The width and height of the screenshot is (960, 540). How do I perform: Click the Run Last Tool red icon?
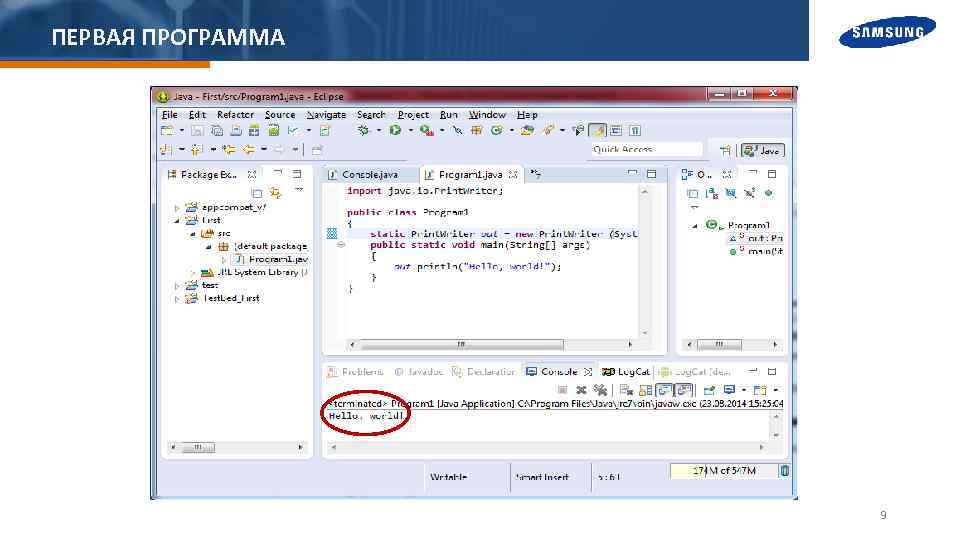tap(426, 130)
